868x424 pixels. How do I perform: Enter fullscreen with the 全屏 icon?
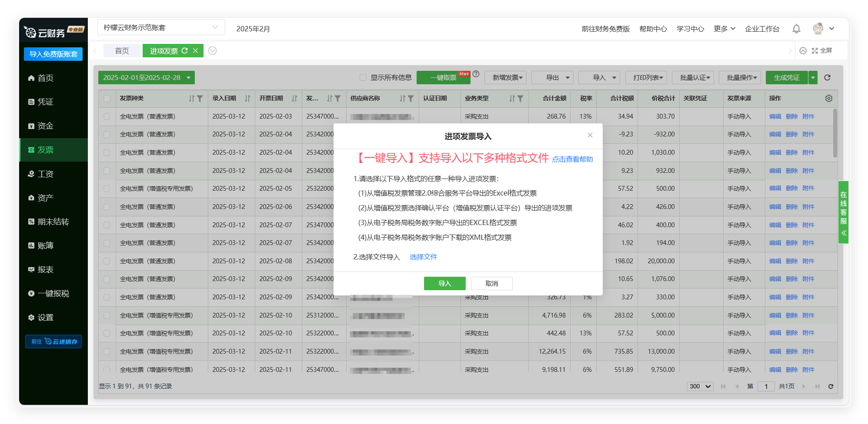tap(815, 51)
